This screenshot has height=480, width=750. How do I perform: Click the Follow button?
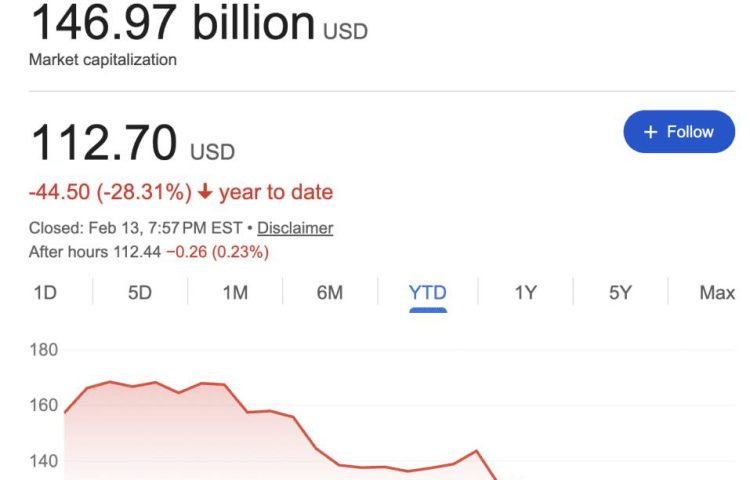coord(678,132)
